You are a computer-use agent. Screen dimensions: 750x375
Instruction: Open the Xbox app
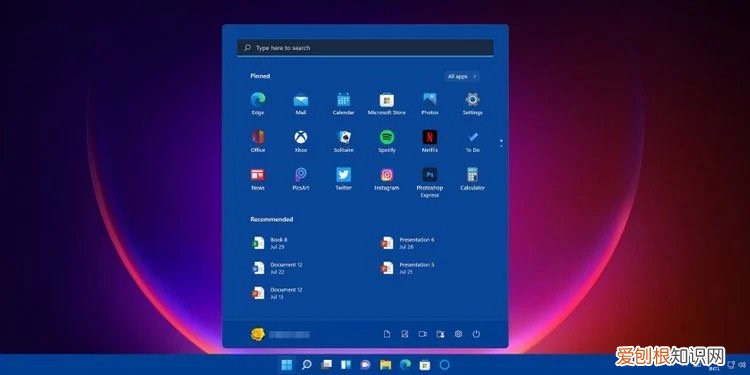(x=301, y=141)
